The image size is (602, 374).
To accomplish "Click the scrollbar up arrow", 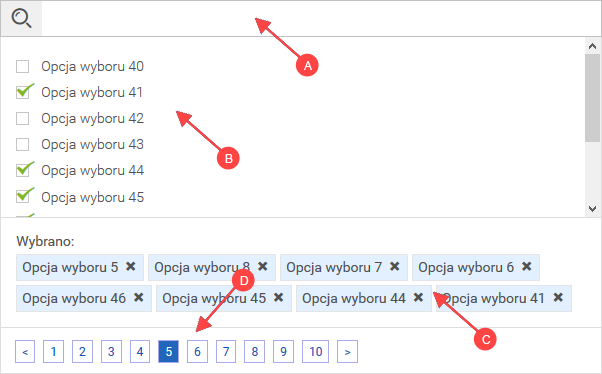I will [592, 46].
